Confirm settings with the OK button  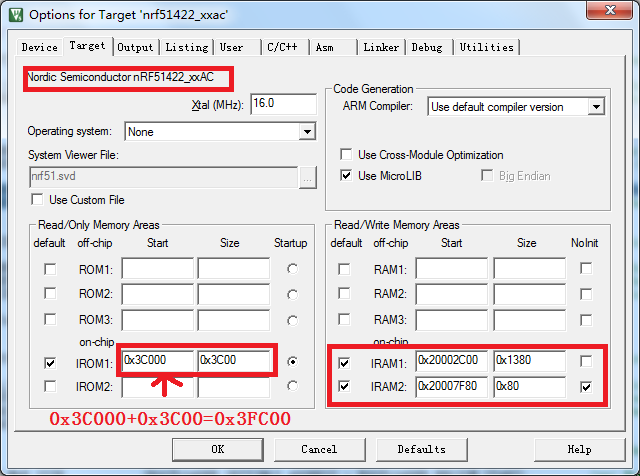tap(218, 449)
